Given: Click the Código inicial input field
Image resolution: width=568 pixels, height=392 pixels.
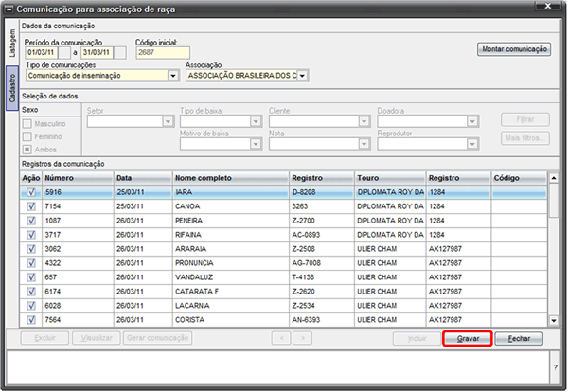Looking at the screenshot, I should pos(163,52).
